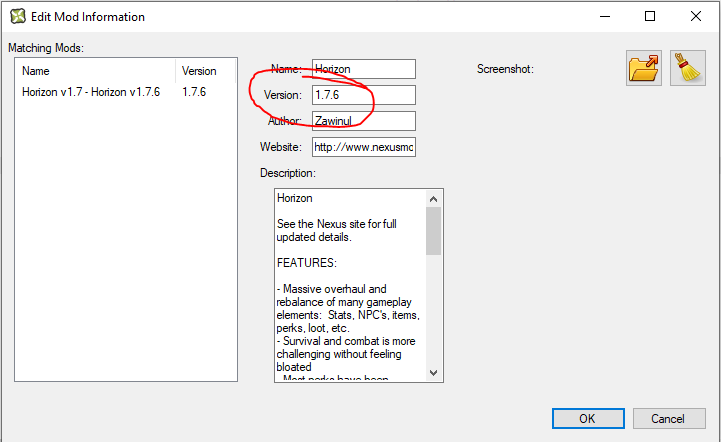Maximize the Edit Mod Information window
The width and height of the screenshot is (721, 442).
(x=650, y=17)
